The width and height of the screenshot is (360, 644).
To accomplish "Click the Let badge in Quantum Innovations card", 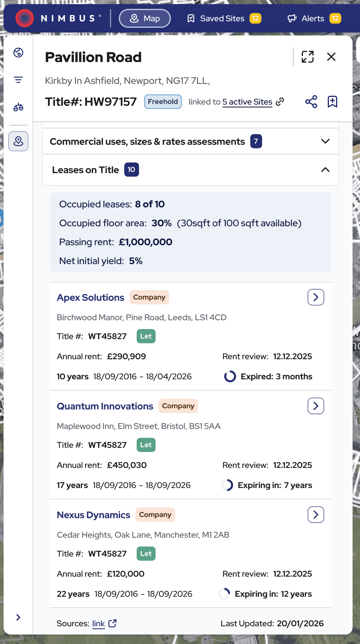I will 146,445.
